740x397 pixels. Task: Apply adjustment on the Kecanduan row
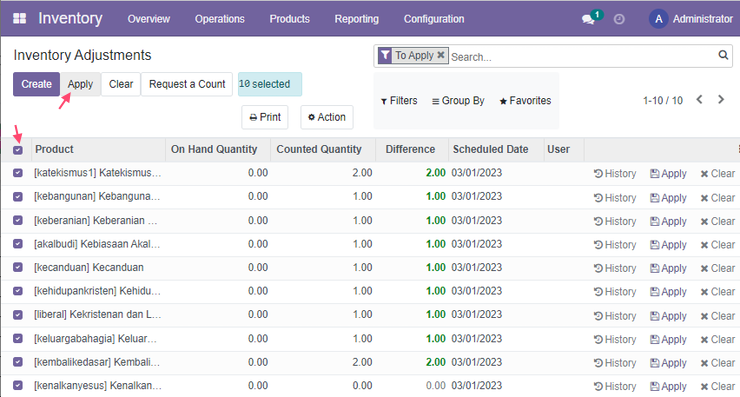[668, 268]
